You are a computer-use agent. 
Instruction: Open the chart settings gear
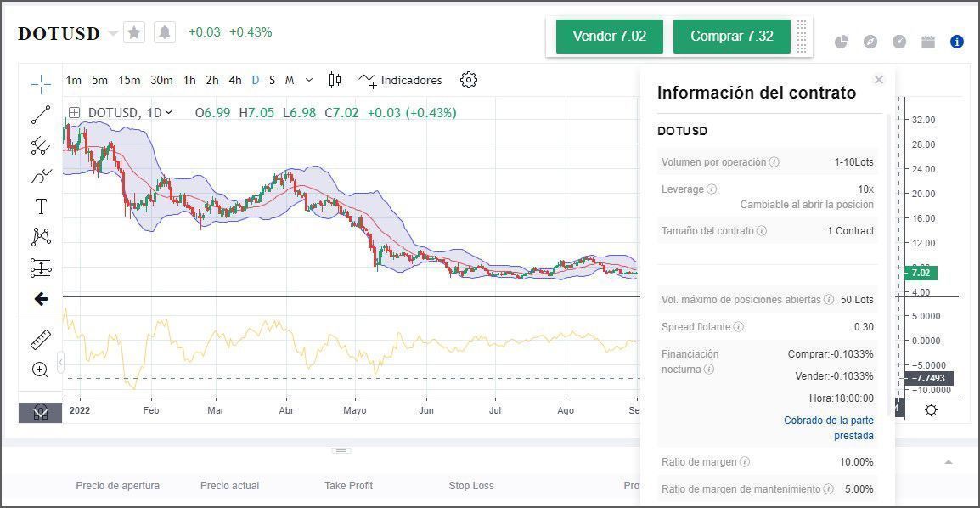pyautogui.click(x=468, y=80)
